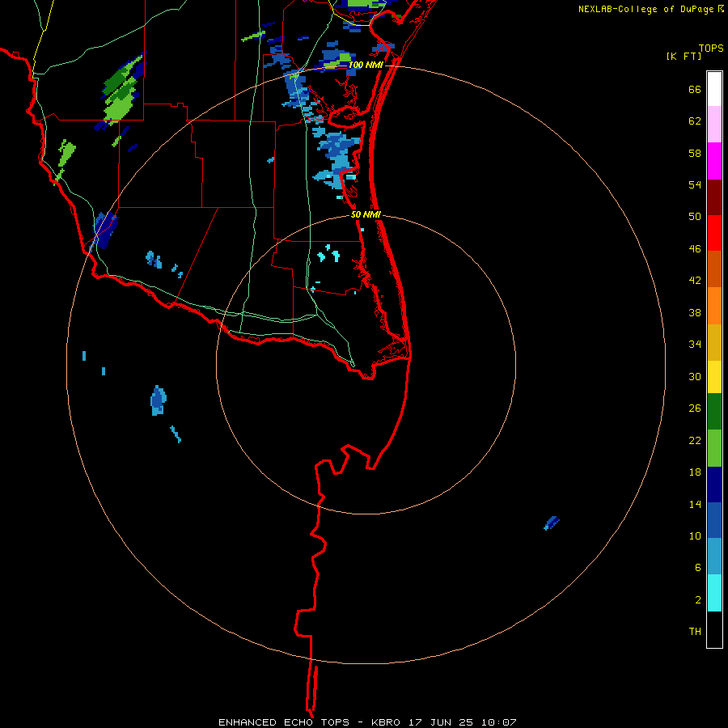Image resolution: width=728 pixels, height=728 pixels.
Task: Click the legend value "54"
Action: click(x=695, y=184)
